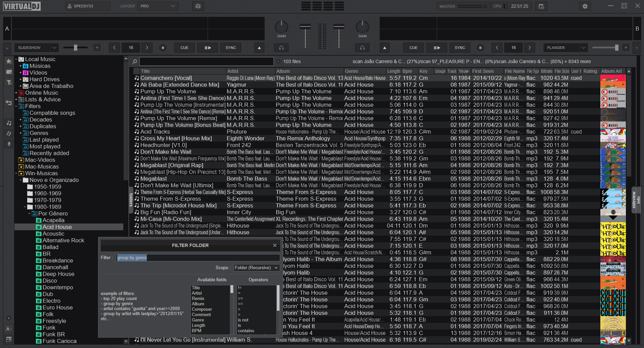
Task: Toggle karaoke microphone filter in sidebar
Action: [x=9, y=144]
